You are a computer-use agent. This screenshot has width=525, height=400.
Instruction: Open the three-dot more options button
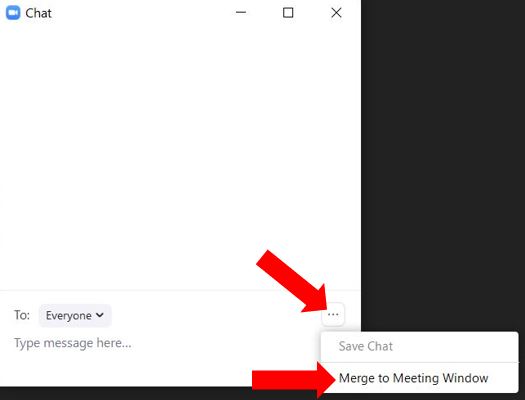333,314
